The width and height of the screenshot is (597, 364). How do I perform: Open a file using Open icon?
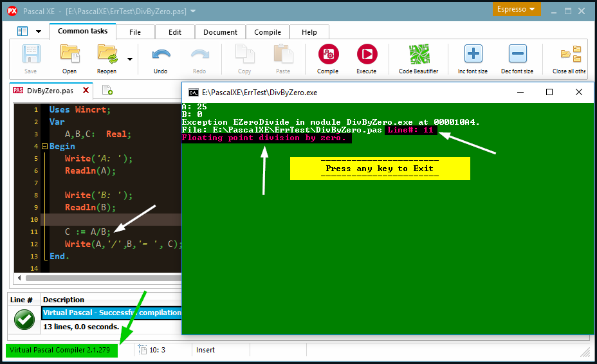tap(69, 54)
